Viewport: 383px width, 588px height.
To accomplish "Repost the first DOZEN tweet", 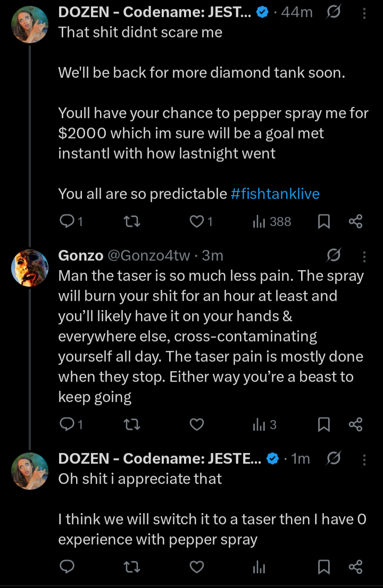I will [132, 221].
